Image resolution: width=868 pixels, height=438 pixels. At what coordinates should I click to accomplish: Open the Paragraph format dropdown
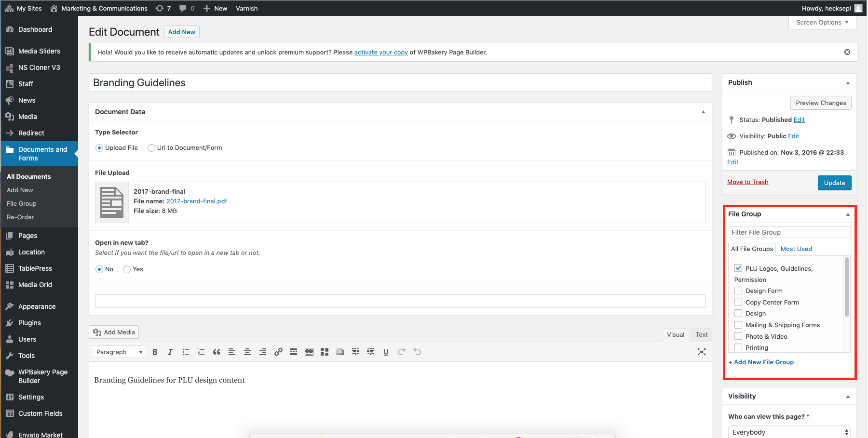pos(119,352)
